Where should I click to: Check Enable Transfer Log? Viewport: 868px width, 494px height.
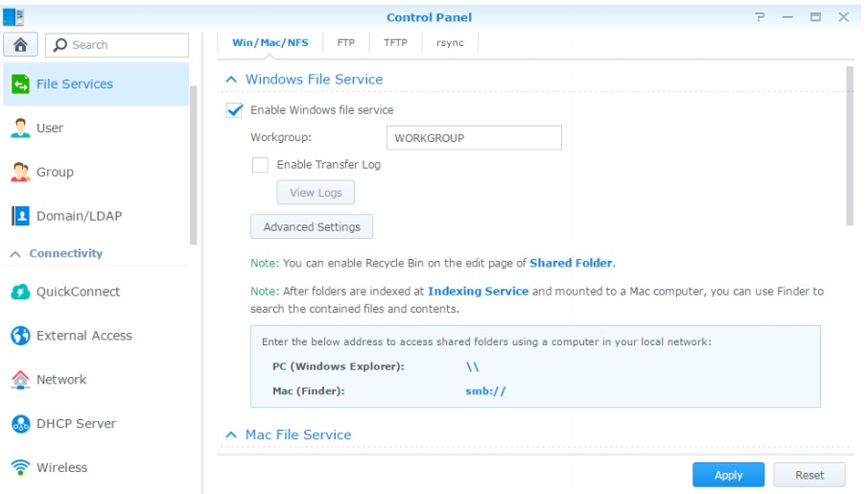(x=260, y=165)
